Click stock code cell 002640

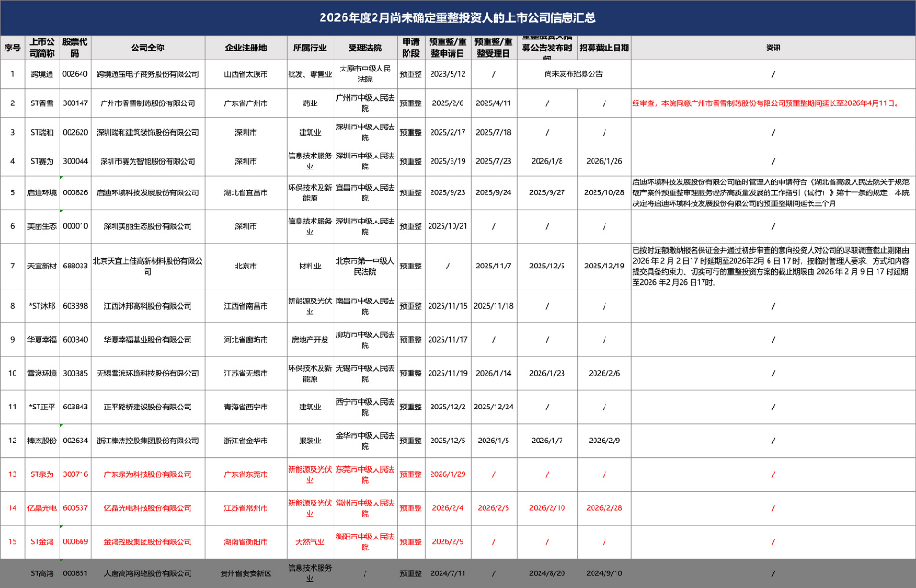74,73
